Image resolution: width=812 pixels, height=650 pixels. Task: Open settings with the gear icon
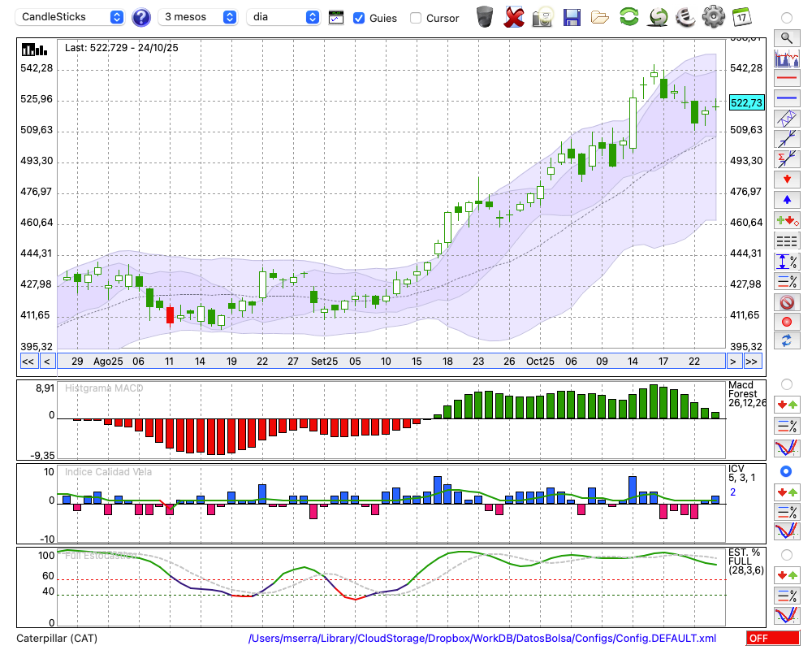point(713,16)
